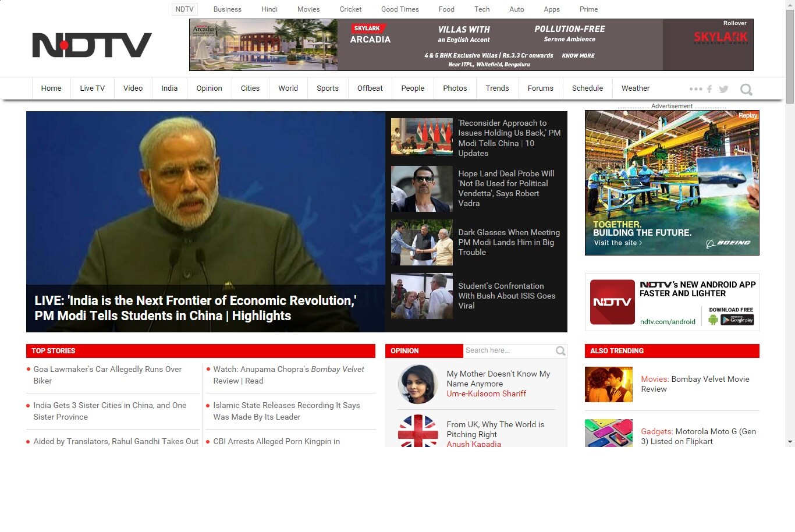Click the Robert Vadra story thumbnail
The width and height of the screenshot is (795, 532).
[422, 189]
